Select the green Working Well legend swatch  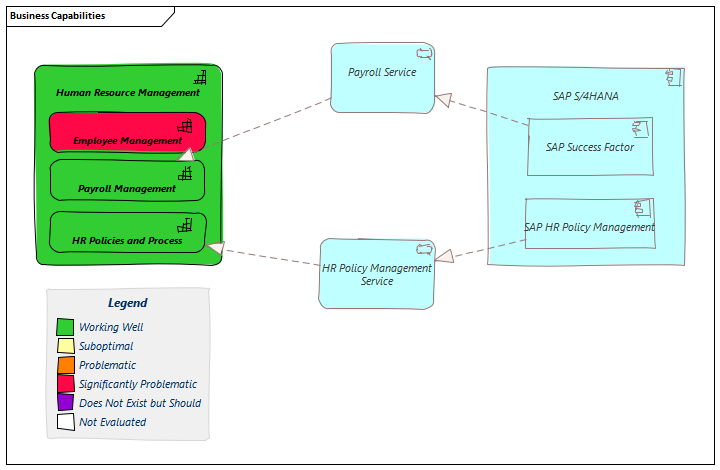(65, 327)
